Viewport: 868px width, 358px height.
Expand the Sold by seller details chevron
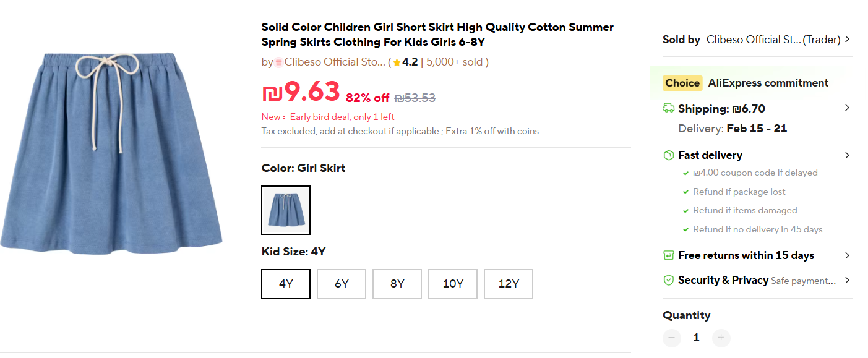click(847, 40)
